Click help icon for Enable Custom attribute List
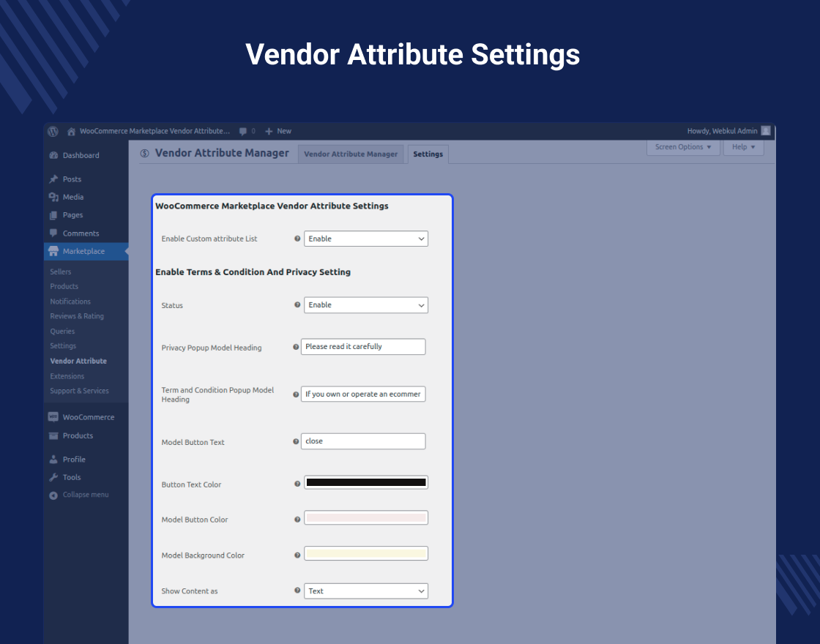Viewport: 820px width, 644px height. pos(297,239)
